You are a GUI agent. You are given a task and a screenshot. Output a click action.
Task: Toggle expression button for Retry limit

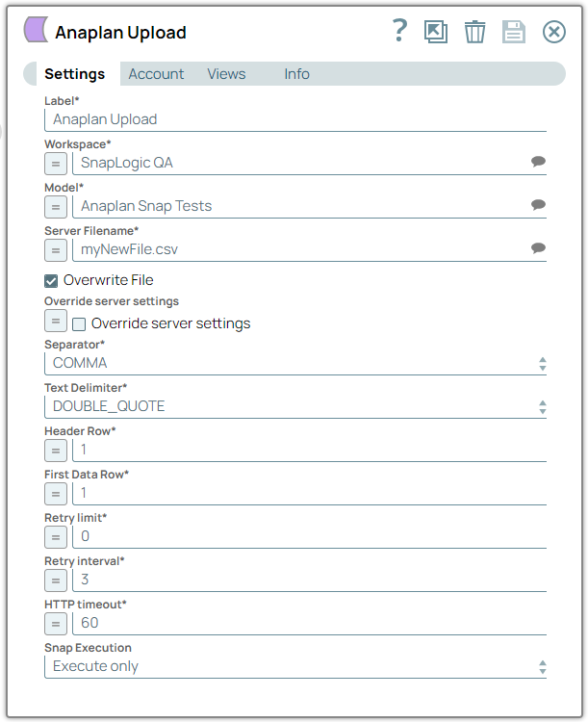pos(56,537)
